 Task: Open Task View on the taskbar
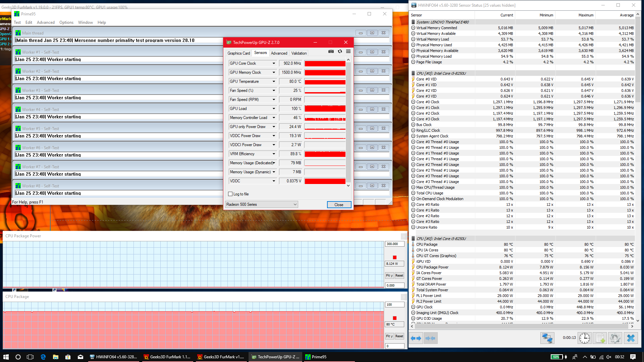point(30,357)
